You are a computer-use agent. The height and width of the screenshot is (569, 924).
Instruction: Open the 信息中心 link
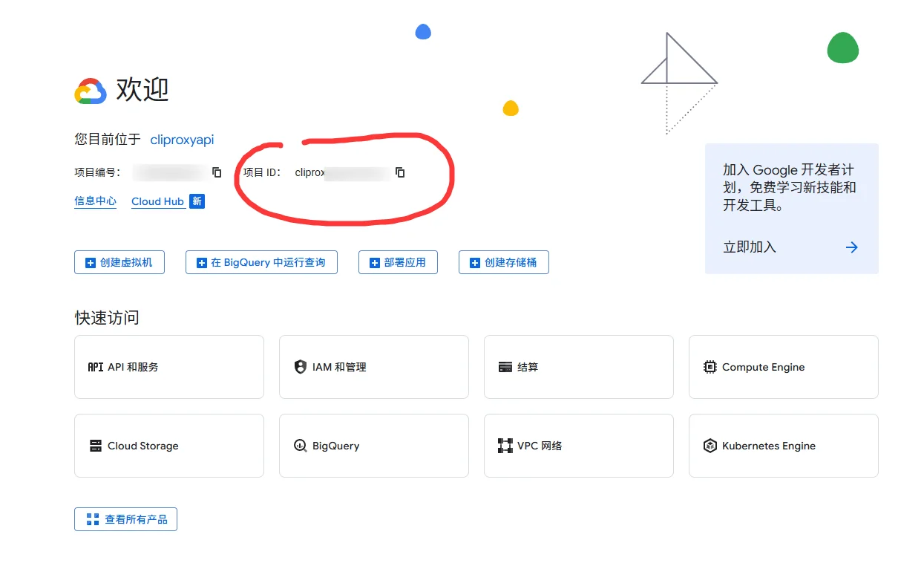pyautogui.click(x=95, y=201)
